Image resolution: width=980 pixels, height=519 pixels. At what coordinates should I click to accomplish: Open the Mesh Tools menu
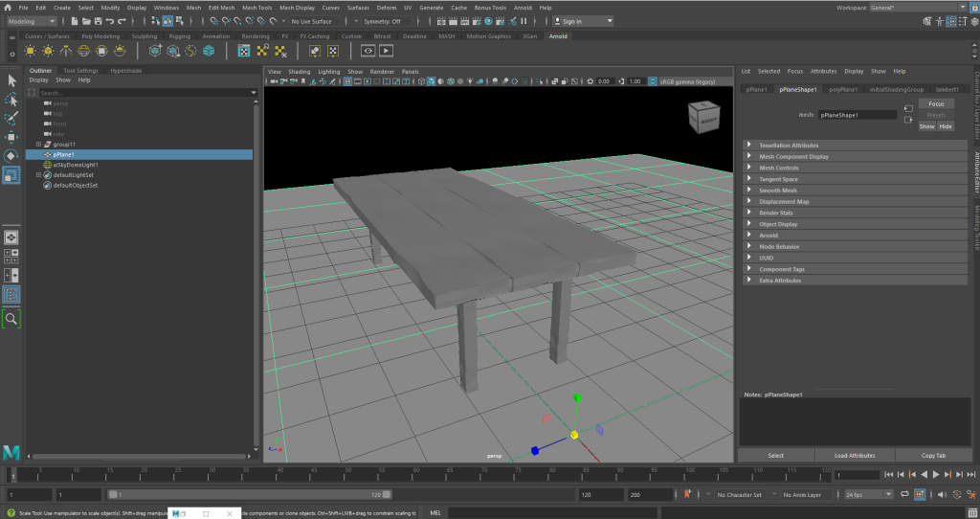pos(256,8)
